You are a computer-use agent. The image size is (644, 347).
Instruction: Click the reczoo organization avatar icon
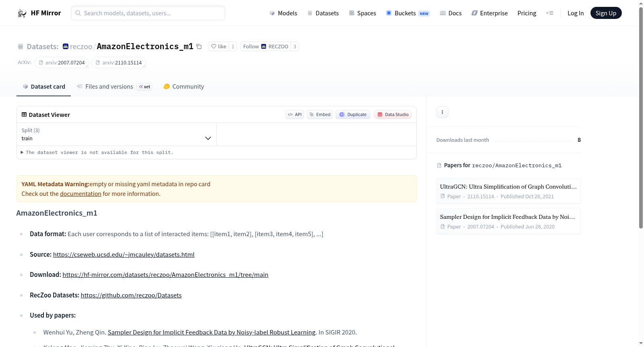[66, 46]
